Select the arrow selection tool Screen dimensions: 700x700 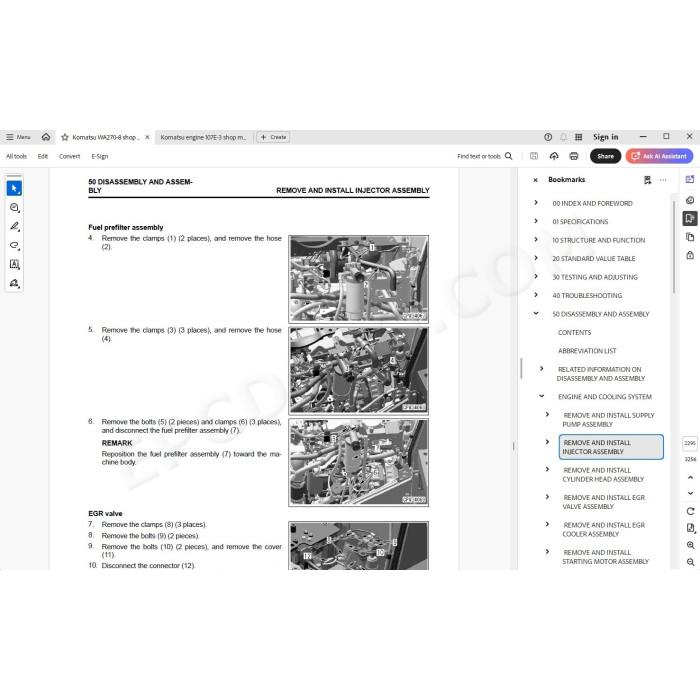coord(14,188)
